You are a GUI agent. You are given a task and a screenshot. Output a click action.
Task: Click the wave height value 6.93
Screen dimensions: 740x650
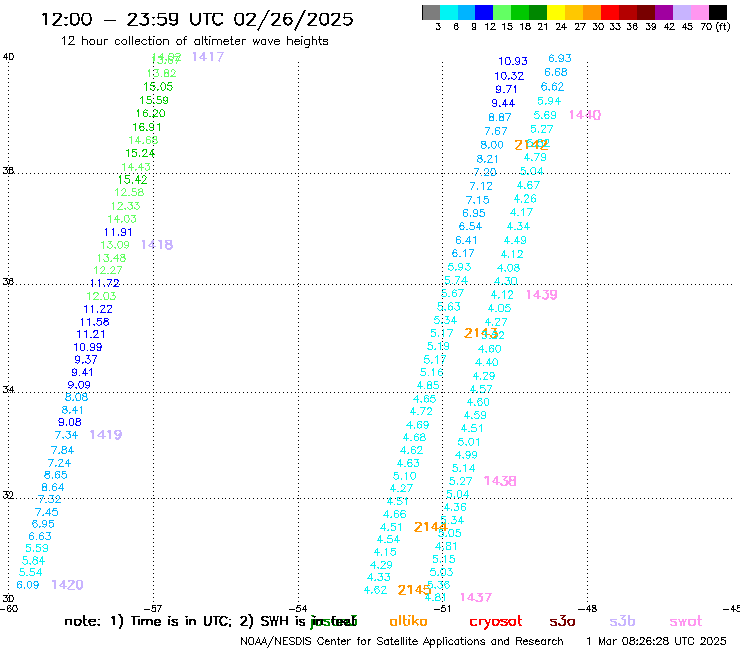click(x=560, y=59)
